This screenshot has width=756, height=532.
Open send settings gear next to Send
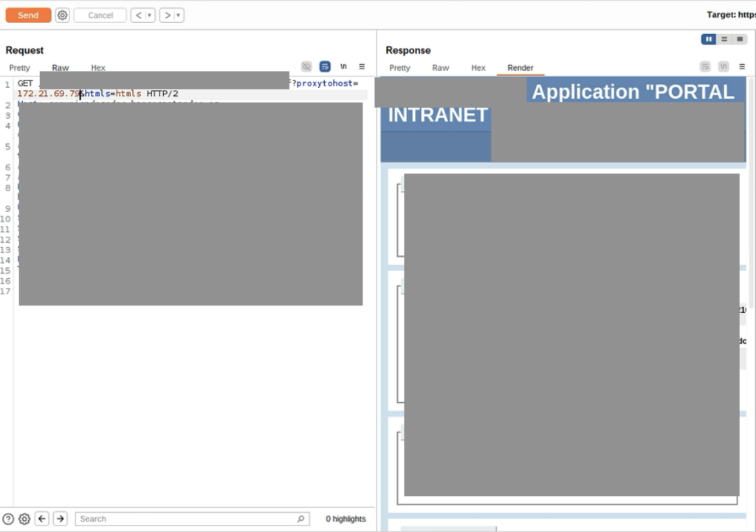coord(63,15)
